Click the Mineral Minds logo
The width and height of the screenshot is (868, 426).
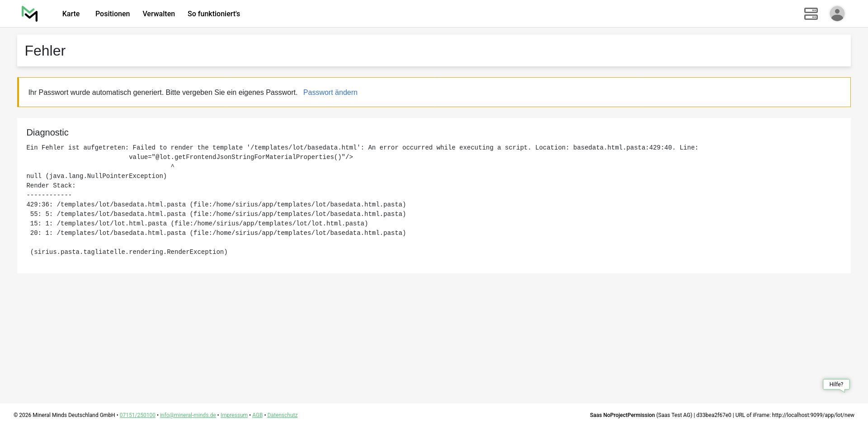coord(30,14)
